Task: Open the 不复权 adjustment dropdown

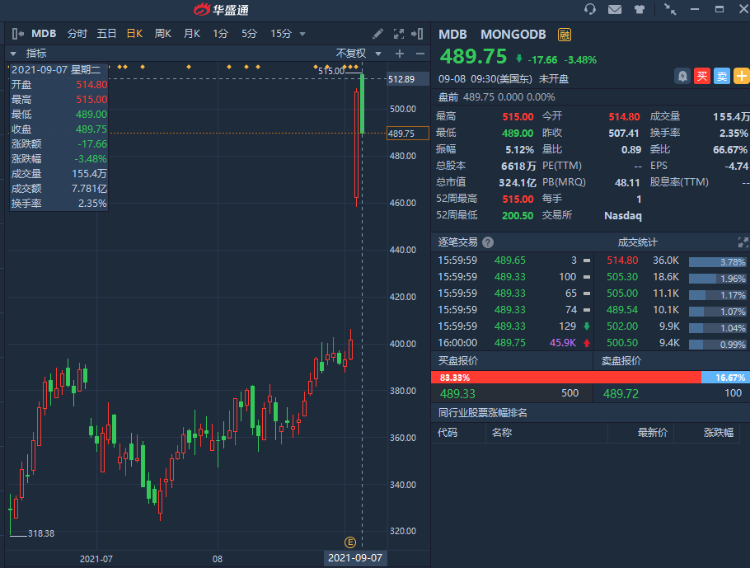Action: (356, 53)
